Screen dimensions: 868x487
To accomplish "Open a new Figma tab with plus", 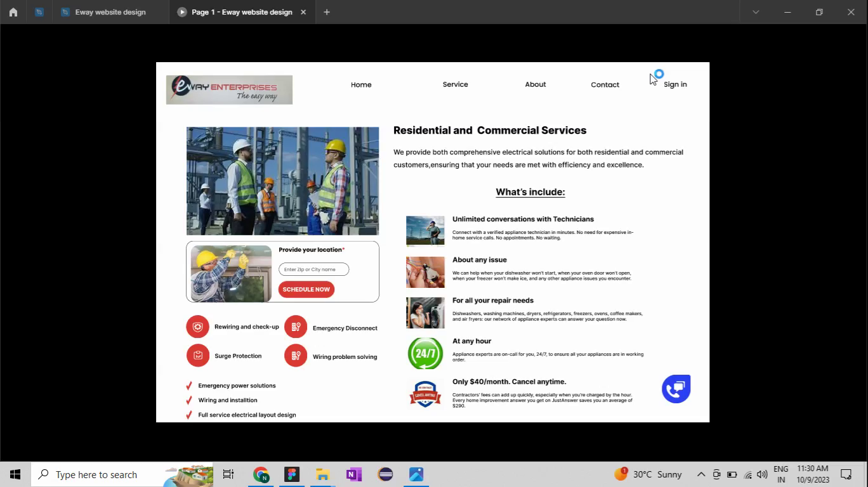I will (327, 12).
